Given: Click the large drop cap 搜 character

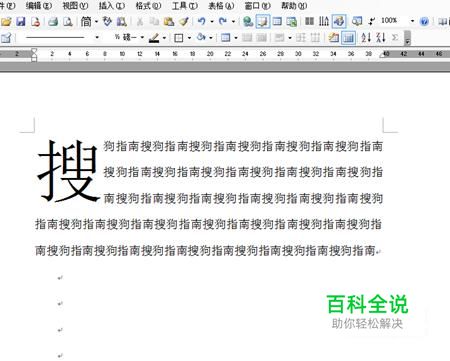Looking at the screenshot, I should coord(68,171).
